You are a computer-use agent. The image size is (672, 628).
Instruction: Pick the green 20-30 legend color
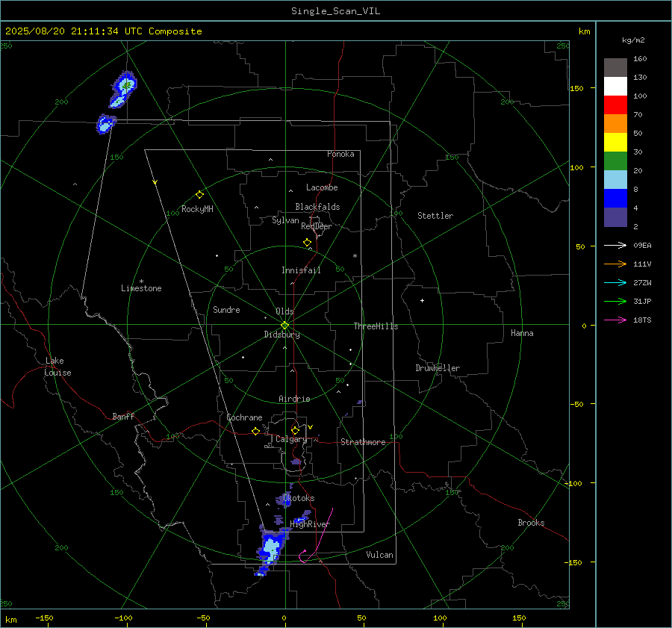615,161
